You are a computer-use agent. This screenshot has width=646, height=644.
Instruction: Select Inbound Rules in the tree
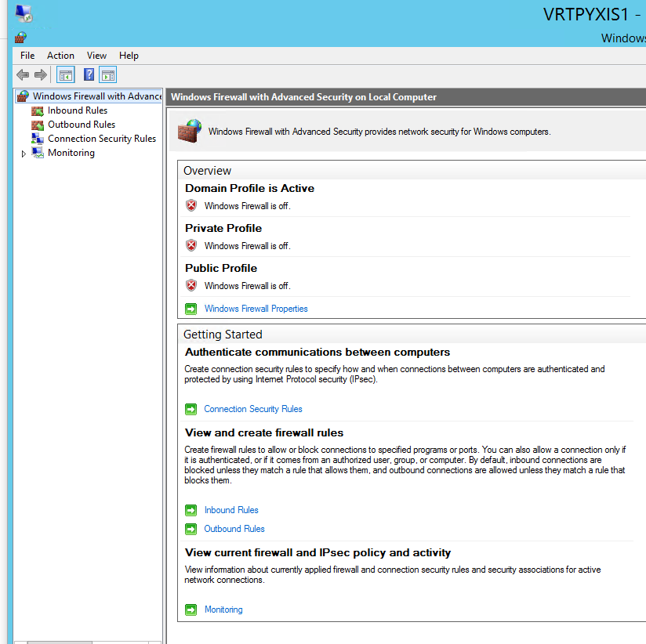[x=78, y=110]
